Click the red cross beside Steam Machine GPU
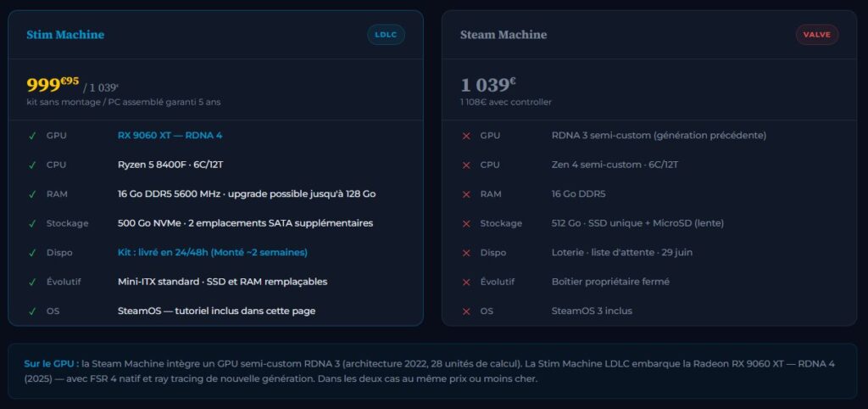868x409 pixels. (x=466, y=136)
